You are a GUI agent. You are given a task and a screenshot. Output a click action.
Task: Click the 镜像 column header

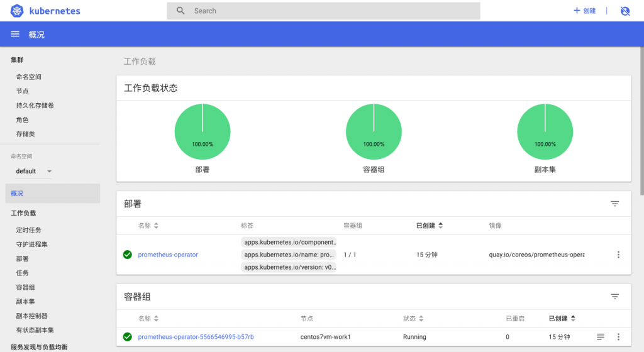495,226
